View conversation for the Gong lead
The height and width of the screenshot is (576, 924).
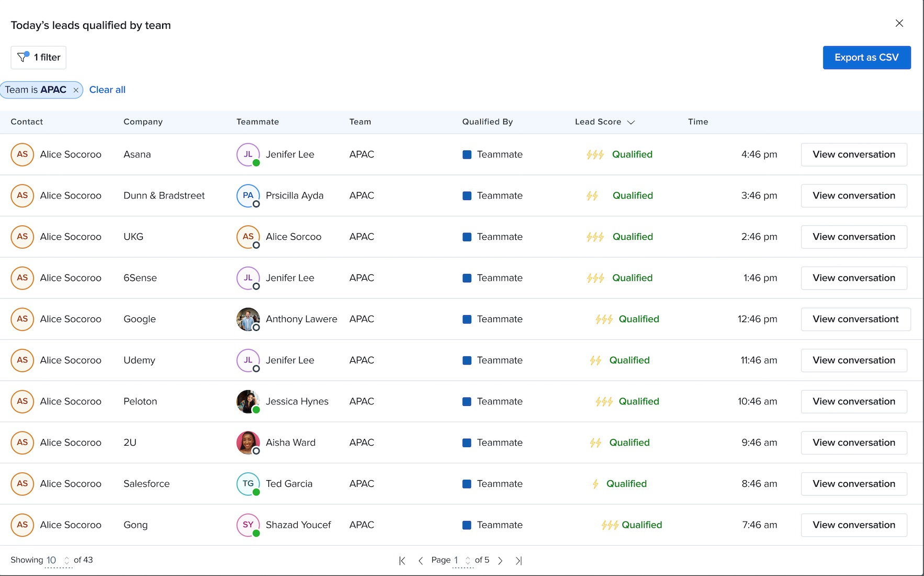tap(854, 525)
